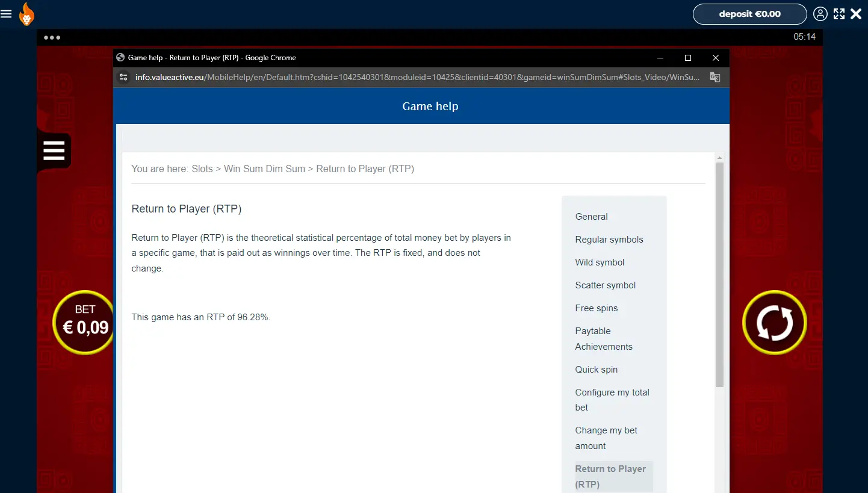Open the Quick spin help topic
Image resolution: width=868 pixels, height=493 pixels.
(597, 370)
